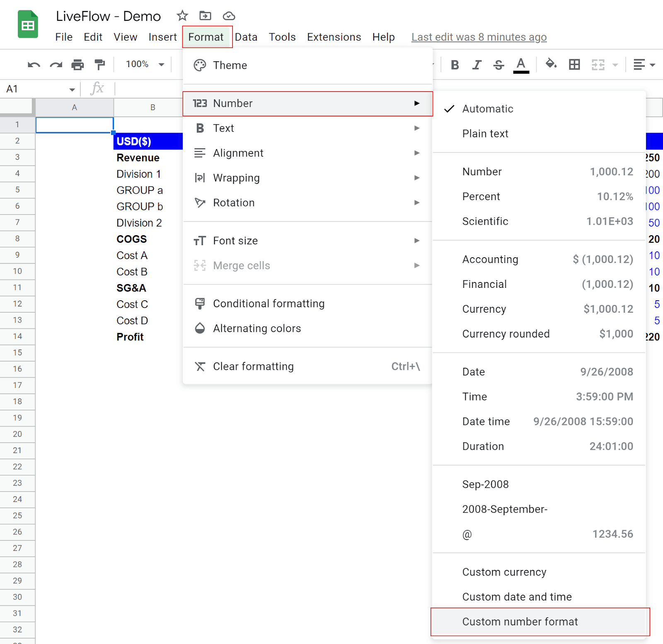Toggle Bold in the toolbar

pos(455,65)
